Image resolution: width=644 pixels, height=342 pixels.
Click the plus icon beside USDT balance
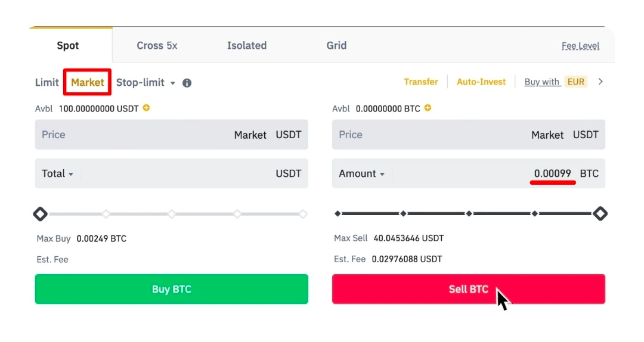tap(146, 108)
